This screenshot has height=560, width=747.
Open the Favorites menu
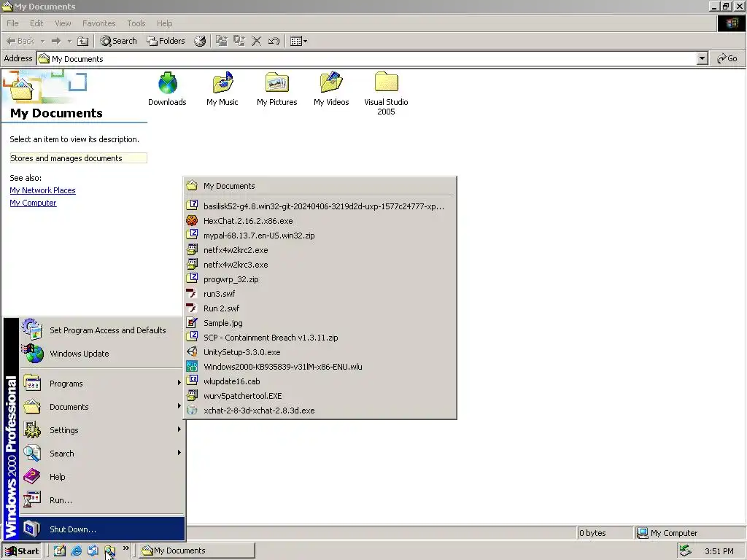(99, 23)
